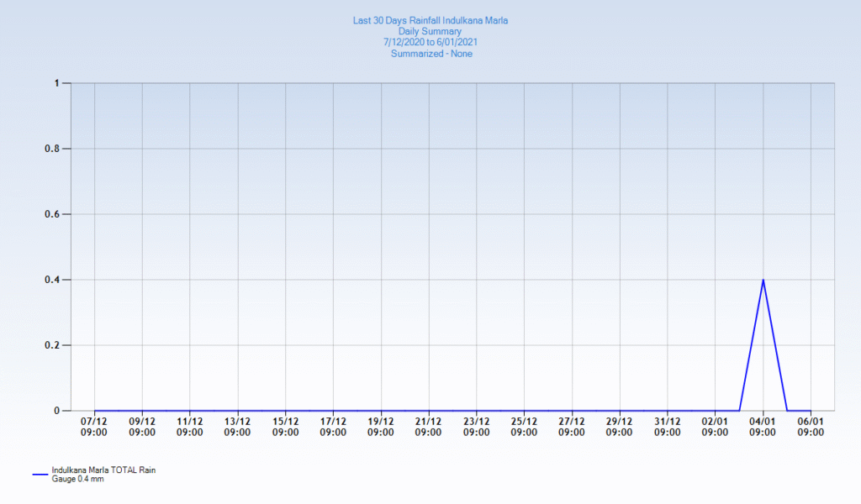Click the x-axis label '21/12 09:00'

click(x=428, y=428)
